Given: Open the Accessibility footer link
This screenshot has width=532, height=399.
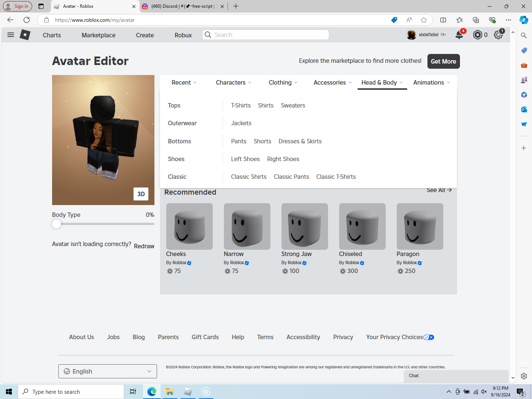Looking at the screenshot, I should tap(303, 337).
